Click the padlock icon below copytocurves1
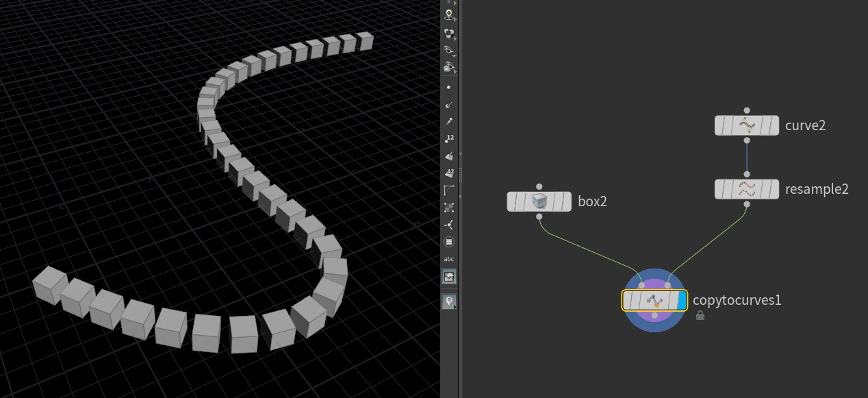Viewport: 868px width, 398px height. (700, 316)
